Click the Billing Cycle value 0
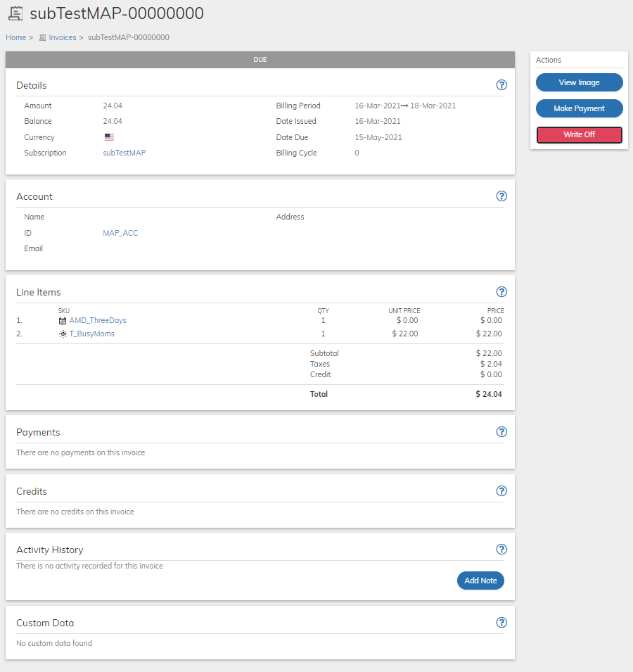The height and width of the screenshot is (672, 633). tap(357, 153)
